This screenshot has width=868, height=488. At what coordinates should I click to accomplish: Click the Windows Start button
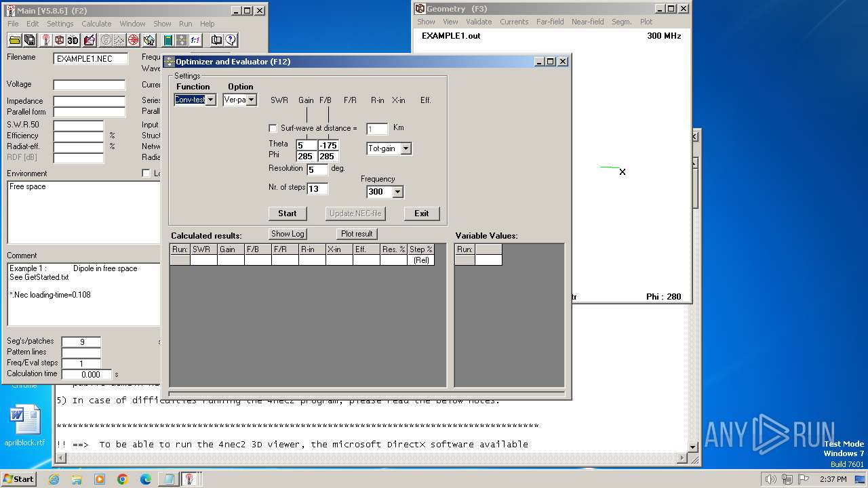tap(18, 479)
